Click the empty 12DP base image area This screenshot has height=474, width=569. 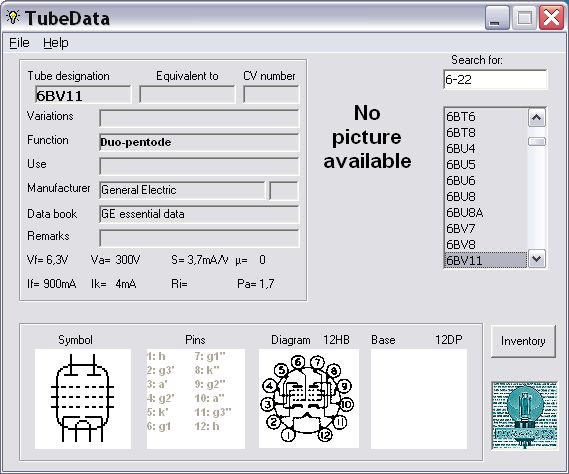pyautogui.click(x=419, y=399)
